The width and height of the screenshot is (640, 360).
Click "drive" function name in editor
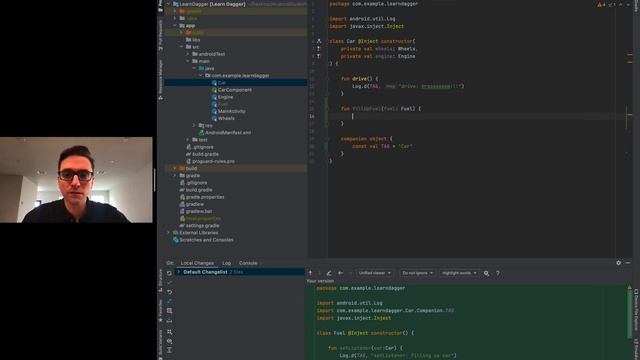pyautogui.click(x=359, y=79)
